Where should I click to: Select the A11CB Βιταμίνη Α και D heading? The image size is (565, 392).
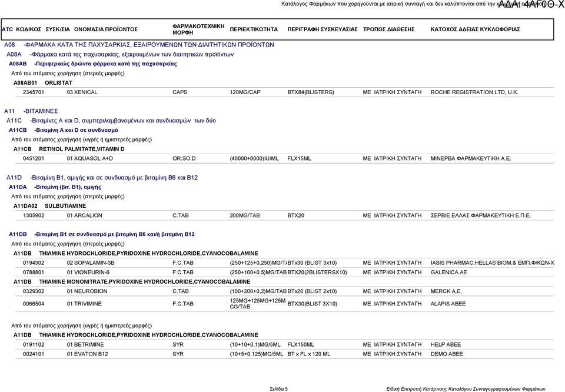pyautogui.click(x=64, y=130)
